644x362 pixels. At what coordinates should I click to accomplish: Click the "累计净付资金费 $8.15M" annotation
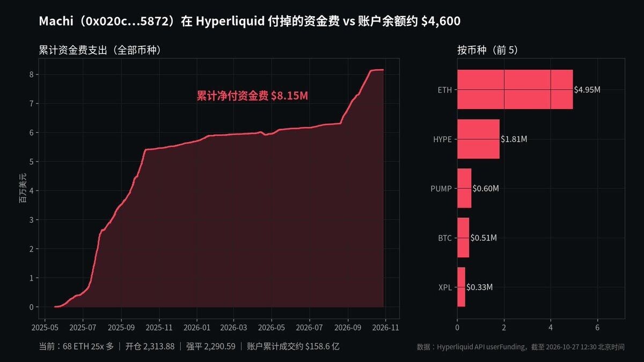252,96
